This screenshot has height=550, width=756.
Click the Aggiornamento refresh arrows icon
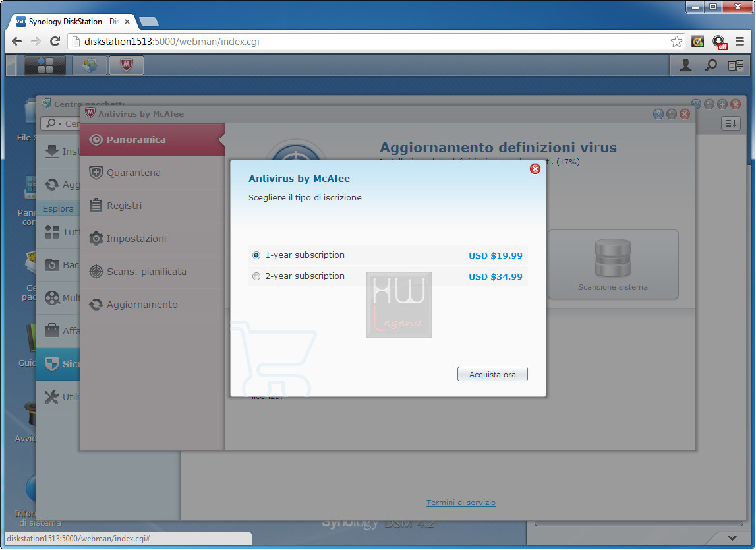tap(96, 305)
